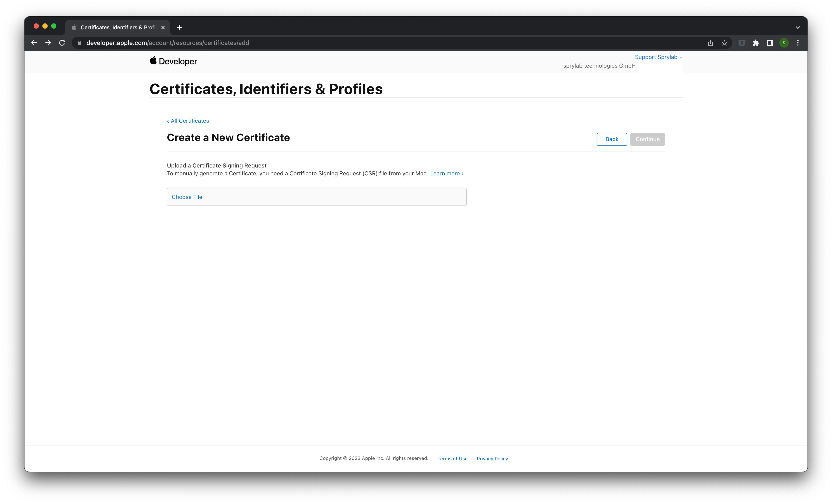Open the extensions puzzle icon
The height and width of the screenshot is (504, 832).
point(756,43)
